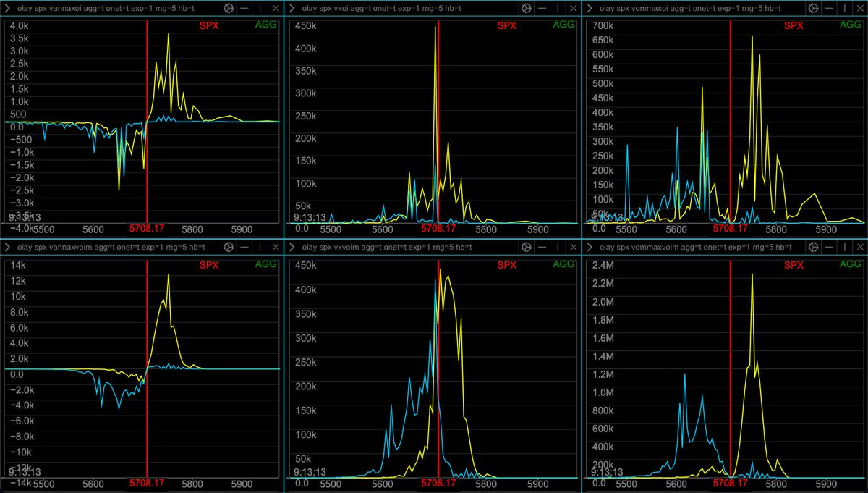
Task: Maximize the vannaxoi chart panel
Action: click(x=260, y=8)
